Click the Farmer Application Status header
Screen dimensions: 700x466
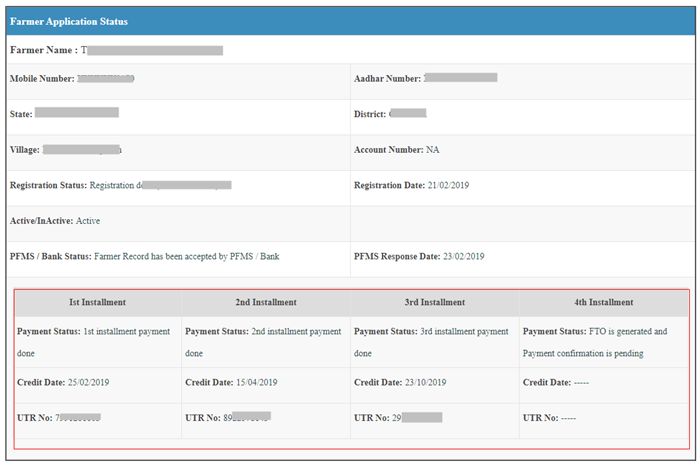[x=69, y=21]
